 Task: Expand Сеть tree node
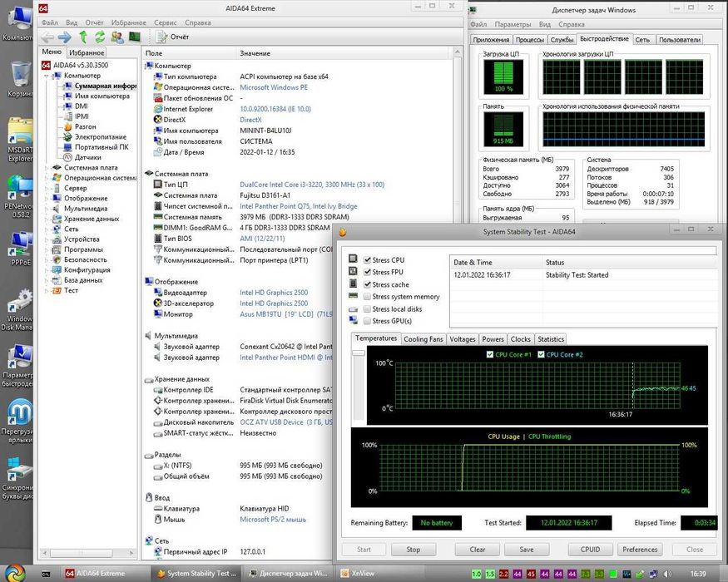coord(47,229)
